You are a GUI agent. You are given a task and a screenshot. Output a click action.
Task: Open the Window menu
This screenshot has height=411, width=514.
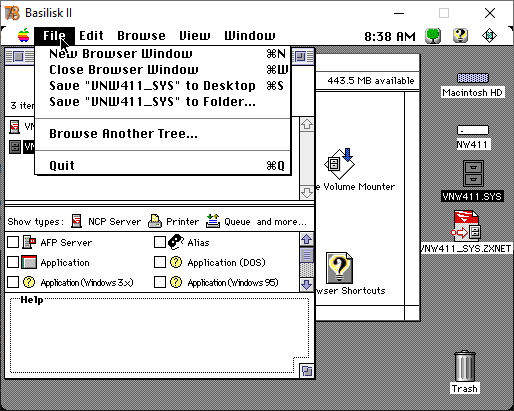pos(250,36)
